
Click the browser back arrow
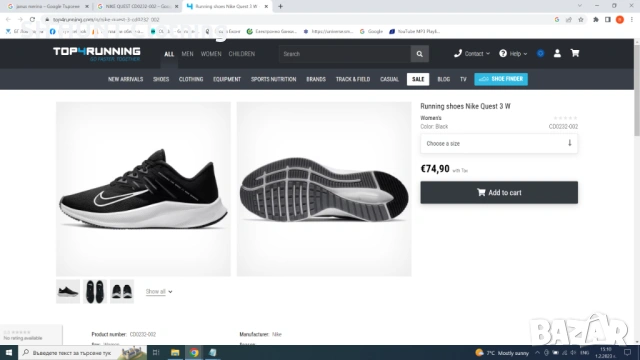pyautogui.click(x=8, y=19)
